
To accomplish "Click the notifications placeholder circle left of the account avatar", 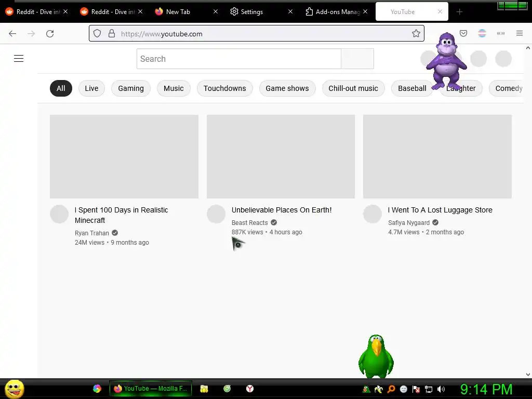I will tap(478, 59).
